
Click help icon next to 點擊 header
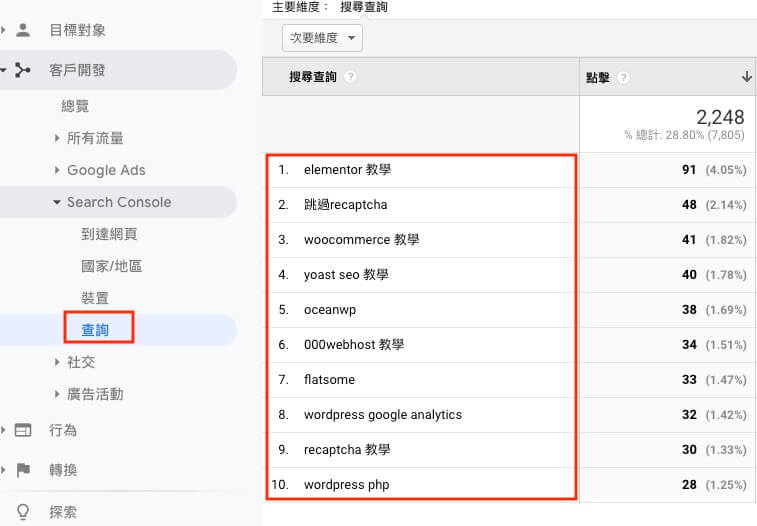tap(623, 77)
